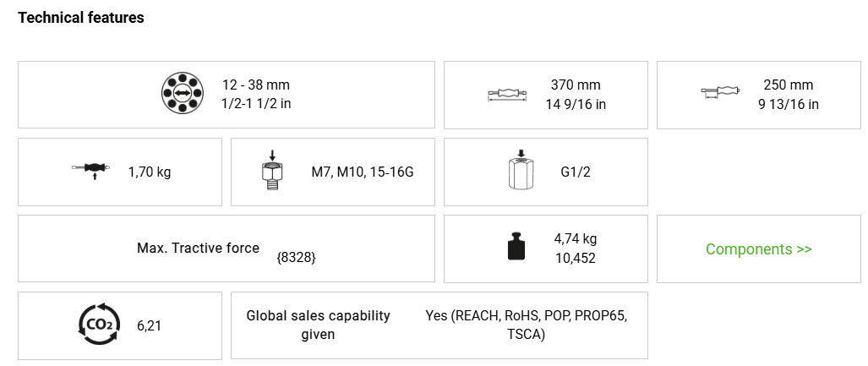The width and height of the screenshot is (868, 366).
Task: Click the overall length 370 mm icon
Action: click(507, 95)
